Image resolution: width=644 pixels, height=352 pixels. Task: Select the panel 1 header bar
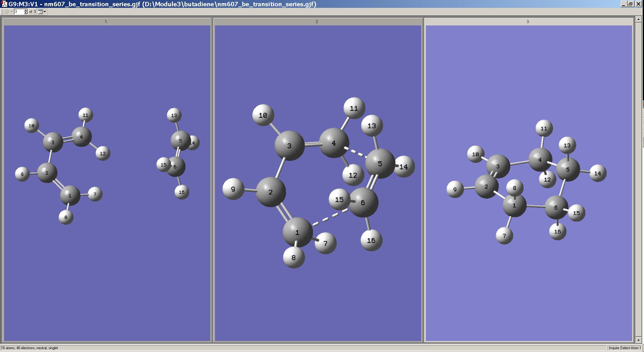(107, 22)
